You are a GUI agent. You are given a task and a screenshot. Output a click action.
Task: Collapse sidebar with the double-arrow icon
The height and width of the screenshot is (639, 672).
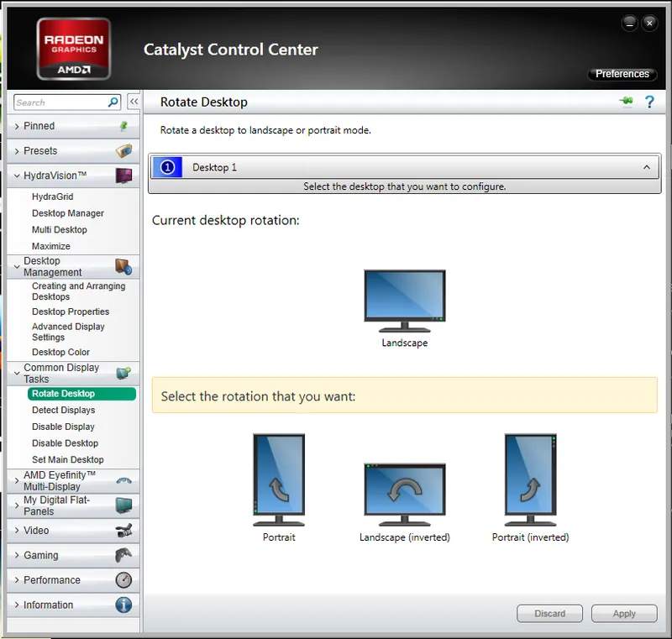(x=134, y=102)
